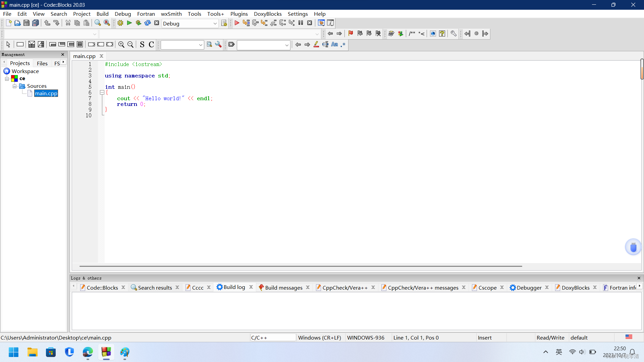
Task: Close the Management panel
Action: click(62, 55)
